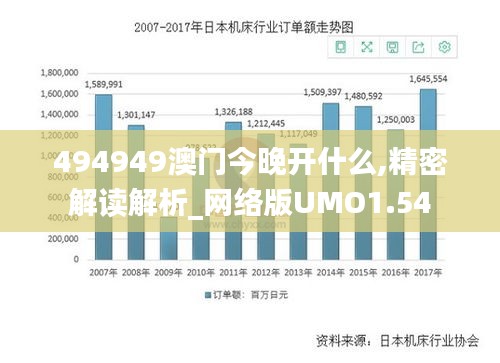Click the x-axis label 2008年

click(x=136, y=273)
